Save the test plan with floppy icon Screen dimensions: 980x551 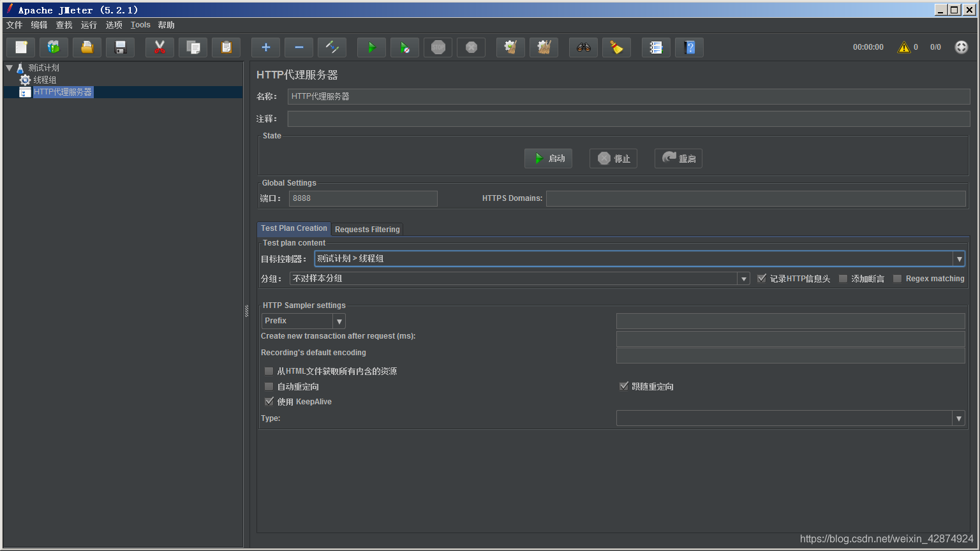pyautogui.click(x=120, y=47)
